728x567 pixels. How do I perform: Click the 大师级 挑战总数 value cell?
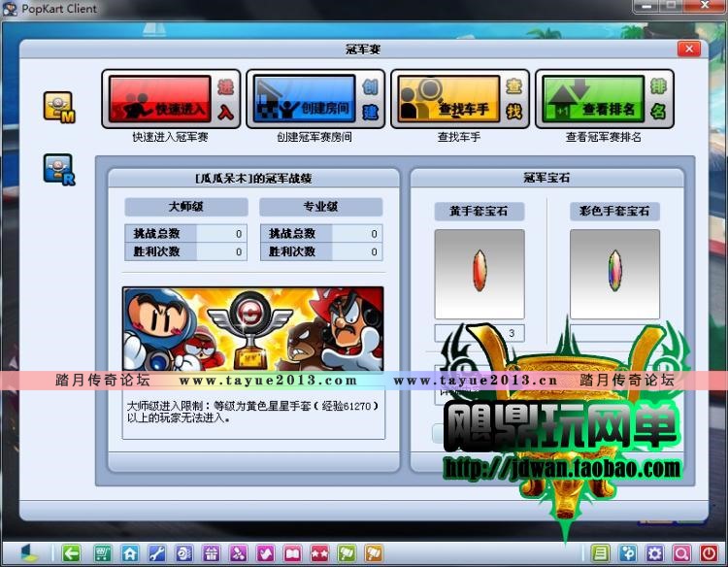(221, 234)
